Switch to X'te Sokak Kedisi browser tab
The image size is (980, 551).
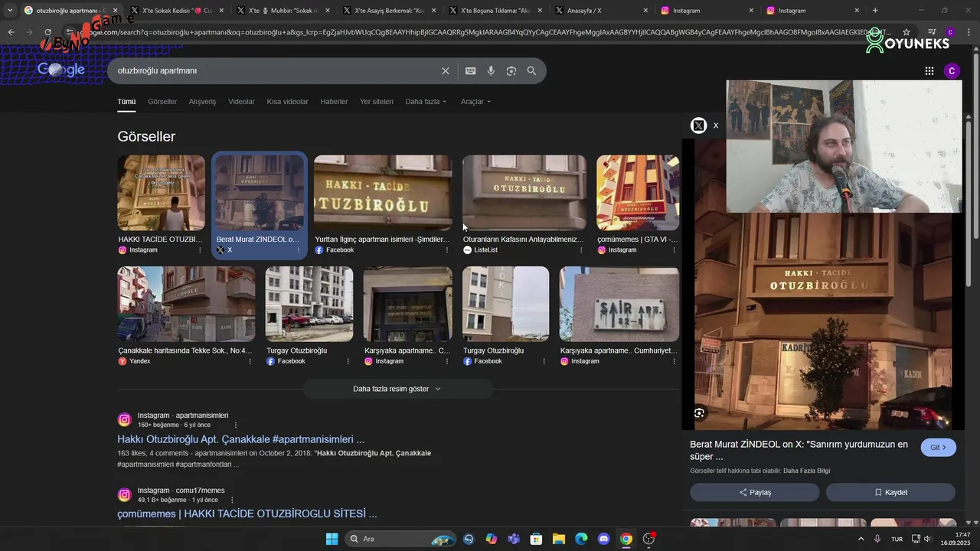click(176, 11)
